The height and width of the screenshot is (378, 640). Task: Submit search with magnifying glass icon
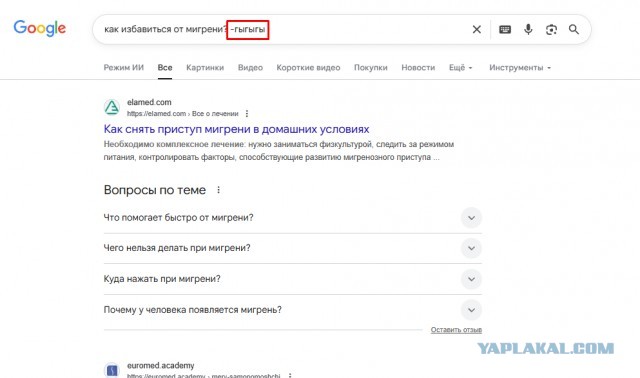coord(574,29)
